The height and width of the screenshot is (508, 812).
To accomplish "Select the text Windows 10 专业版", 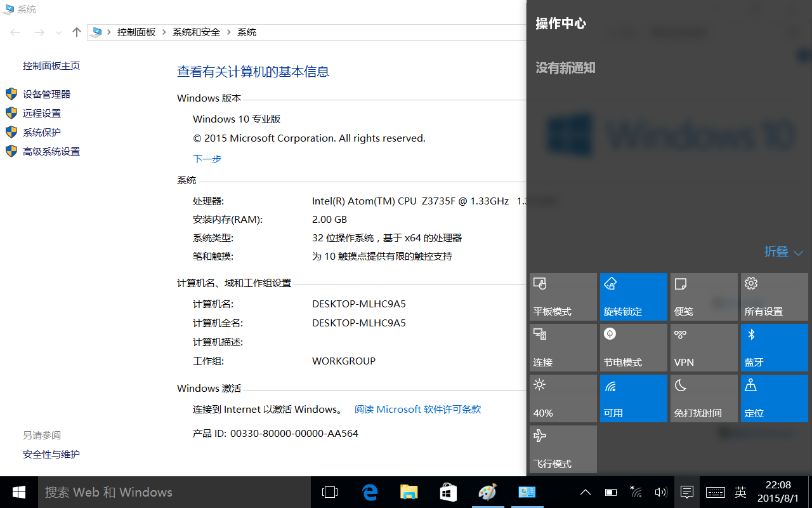I will click(x=237, y=119).
